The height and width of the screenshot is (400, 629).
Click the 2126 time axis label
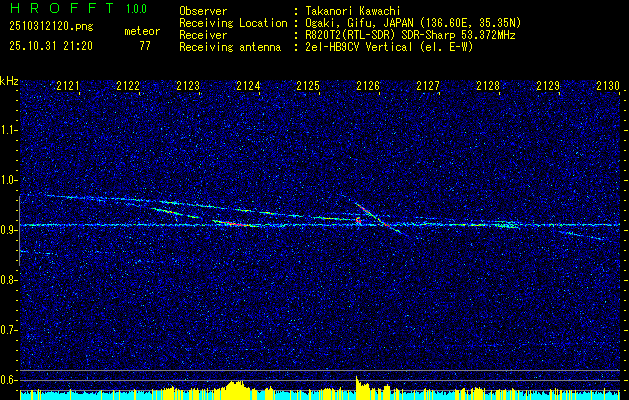point(368,86)
